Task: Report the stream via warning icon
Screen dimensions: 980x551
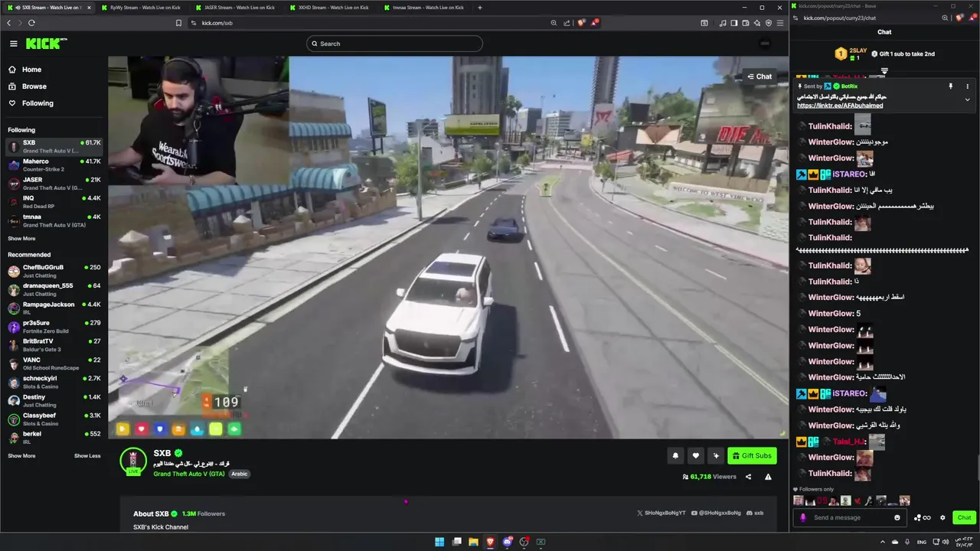Action: pos(768,477)
